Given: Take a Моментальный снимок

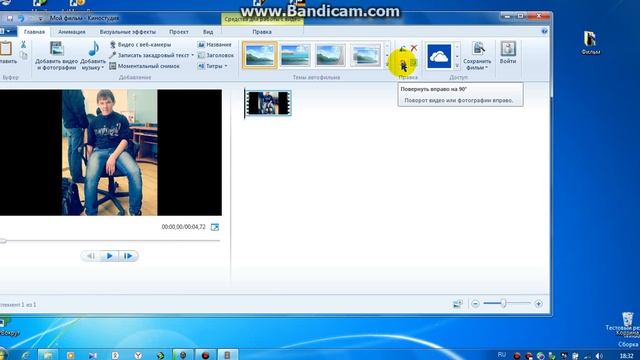Looking at the screenshot, I should [144, 66].
